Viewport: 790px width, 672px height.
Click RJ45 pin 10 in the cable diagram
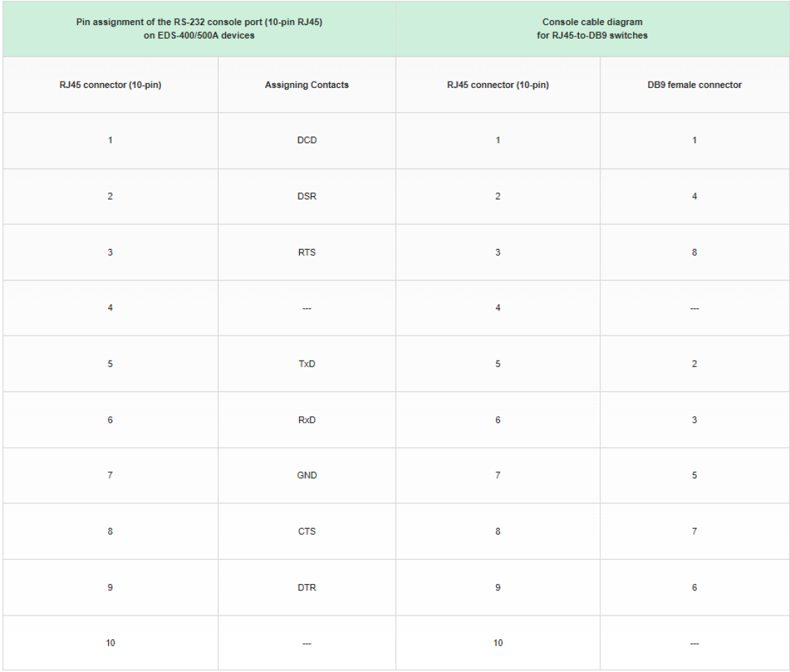498,643
